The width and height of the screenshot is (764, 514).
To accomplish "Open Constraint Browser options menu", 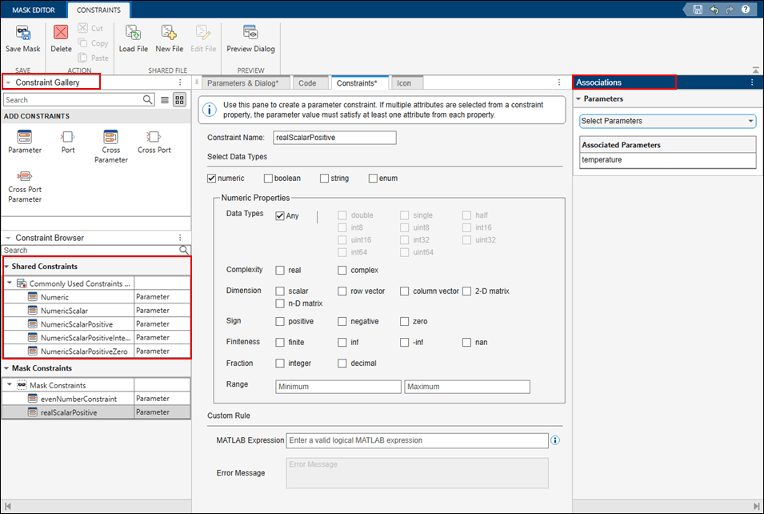I will [180, 238].
